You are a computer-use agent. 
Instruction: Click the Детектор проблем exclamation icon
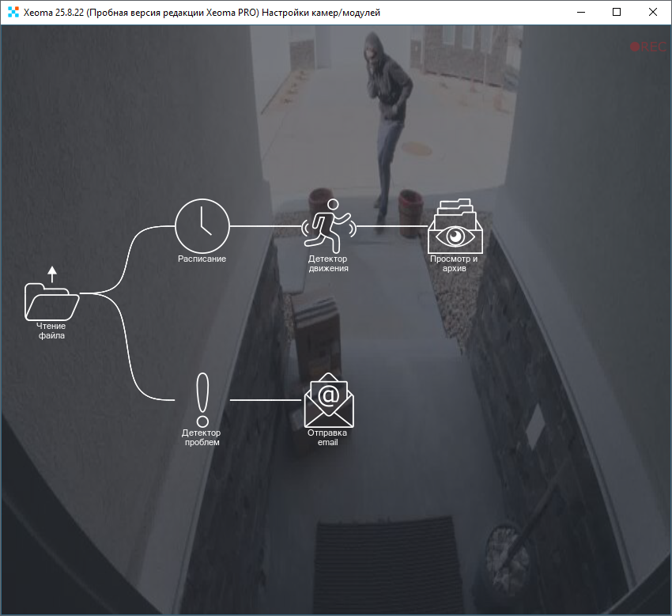click(x=202, y=399)
